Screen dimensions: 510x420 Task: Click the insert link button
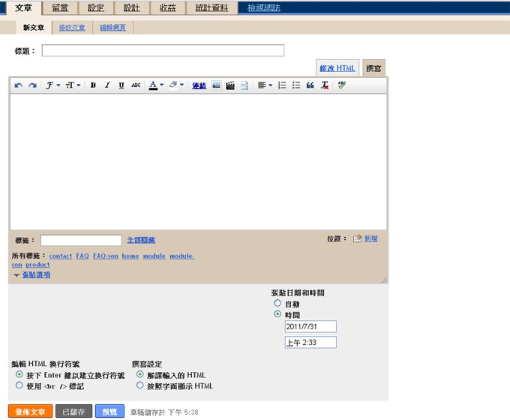199,85
